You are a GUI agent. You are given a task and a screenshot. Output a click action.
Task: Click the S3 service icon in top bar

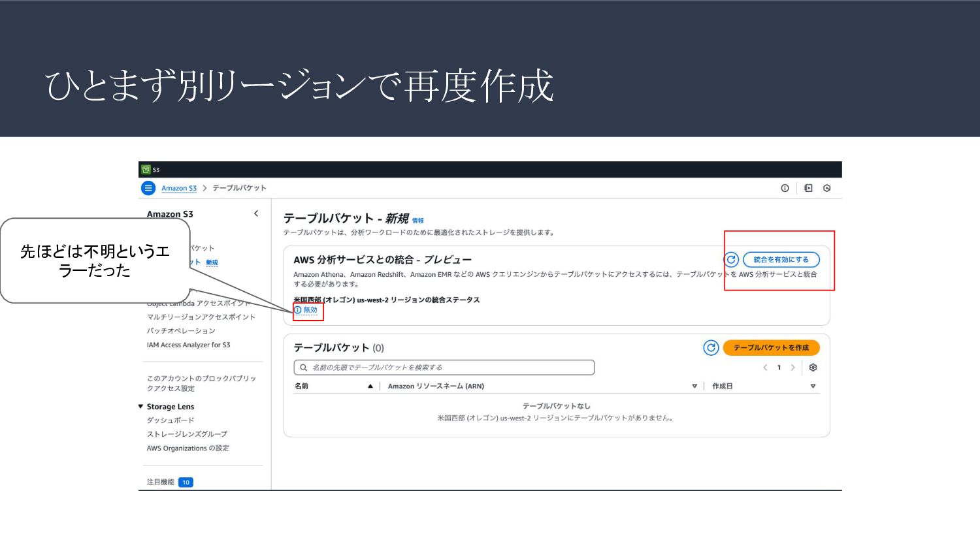146,170
